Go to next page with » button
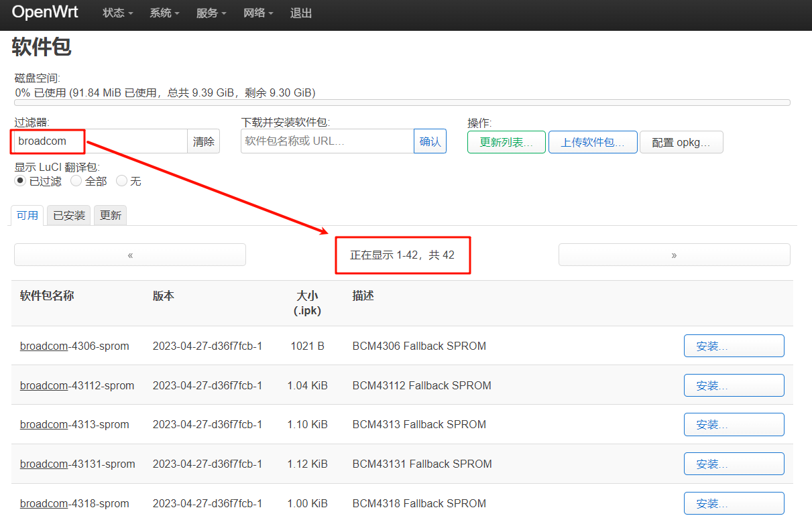Image resolution: width=812 pixels, height=522 pixels. tap(674, 255)
